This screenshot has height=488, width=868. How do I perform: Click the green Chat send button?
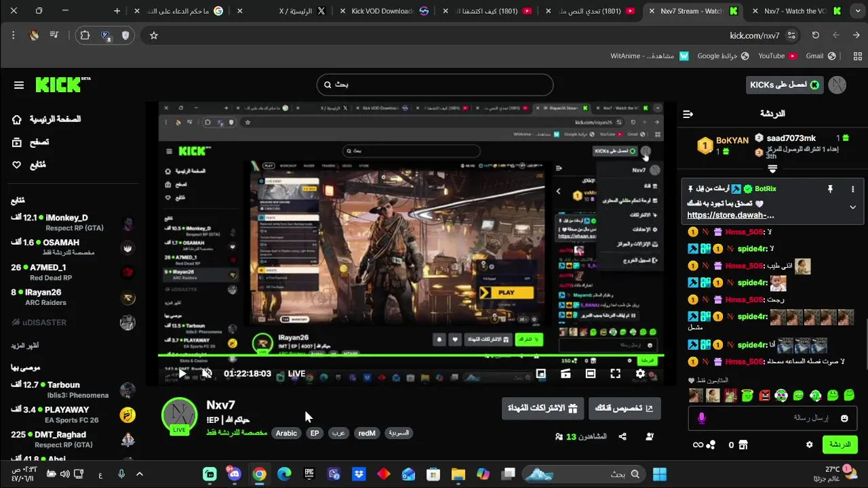point(840,445)
